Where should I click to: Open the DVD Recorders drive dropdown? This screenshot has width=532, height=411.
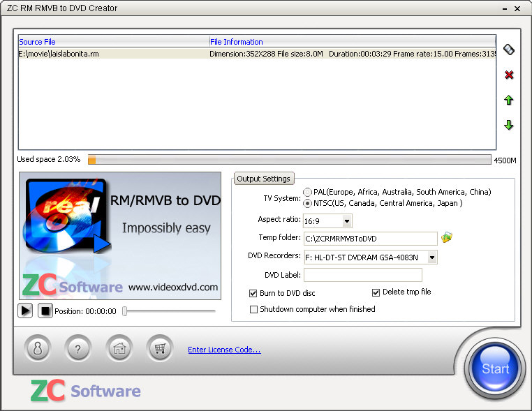coord(432,257)
